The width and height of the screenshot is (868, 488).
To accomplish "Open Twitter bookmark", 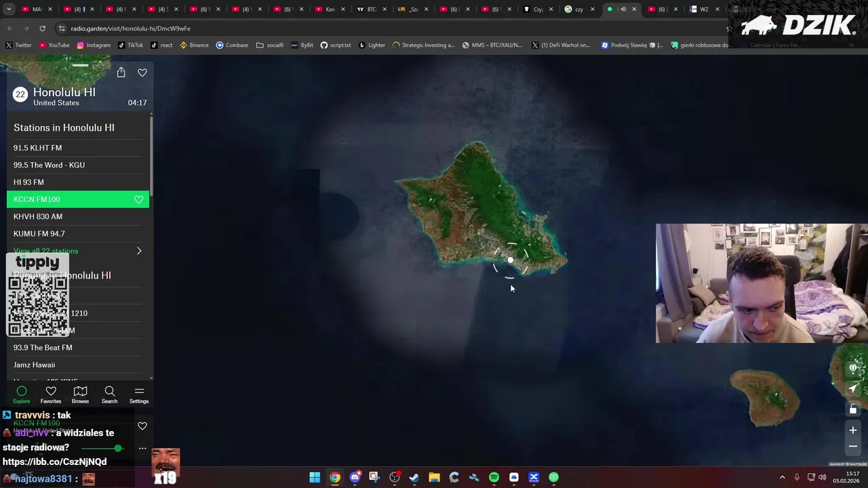I will [18, 45].
